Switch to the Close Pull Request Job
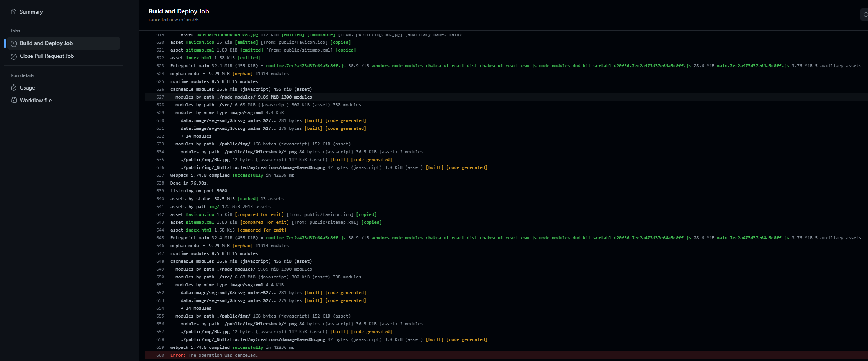 47,56
